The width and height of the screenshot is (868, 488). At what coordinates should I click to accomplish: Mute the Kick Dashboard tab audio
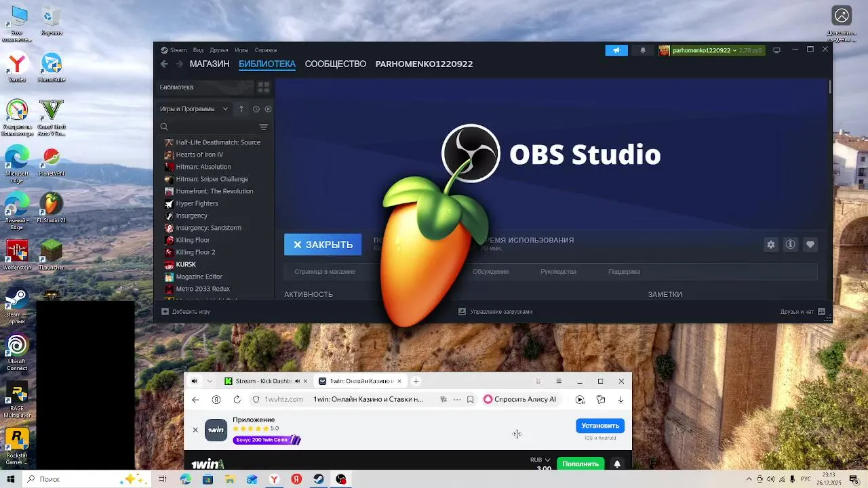point(297,381)
